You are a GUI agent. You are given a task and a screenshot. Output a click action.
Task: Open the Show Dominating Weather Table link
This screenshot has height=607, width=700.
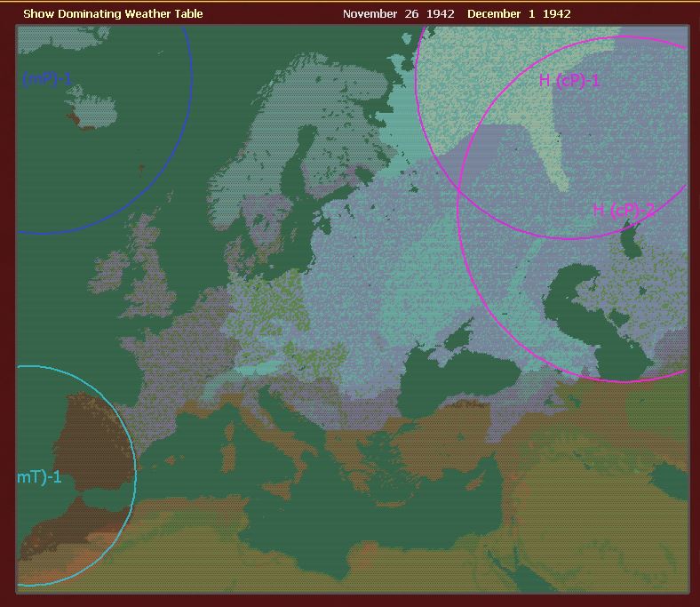113,14
